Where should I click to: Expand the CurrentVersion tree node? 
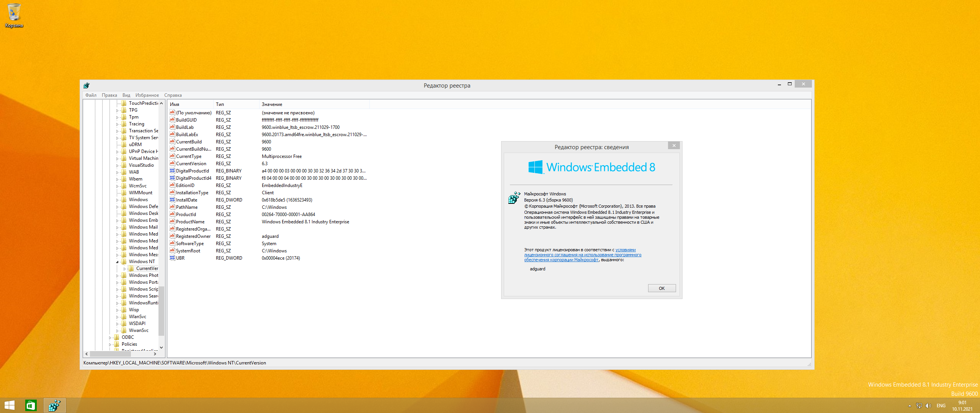click(x=124, y=269)
